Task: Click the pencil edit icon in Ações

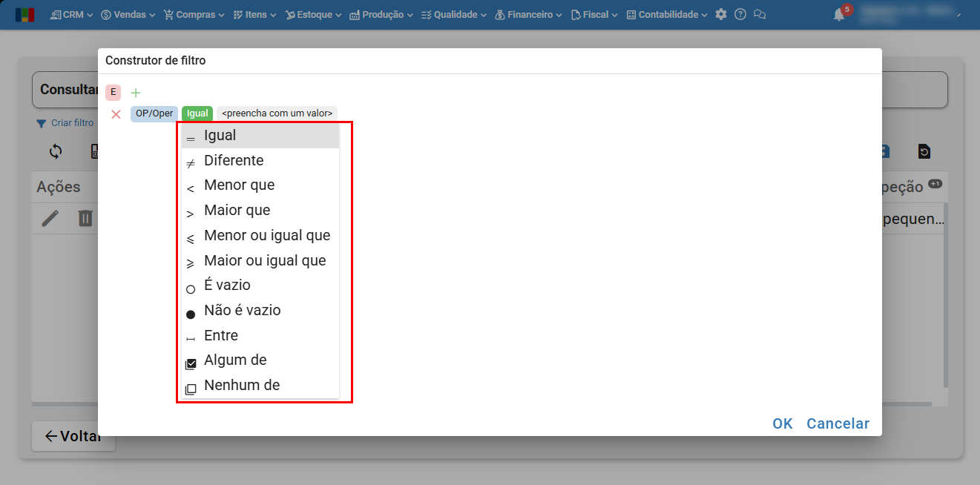Action: click(50, 218)
